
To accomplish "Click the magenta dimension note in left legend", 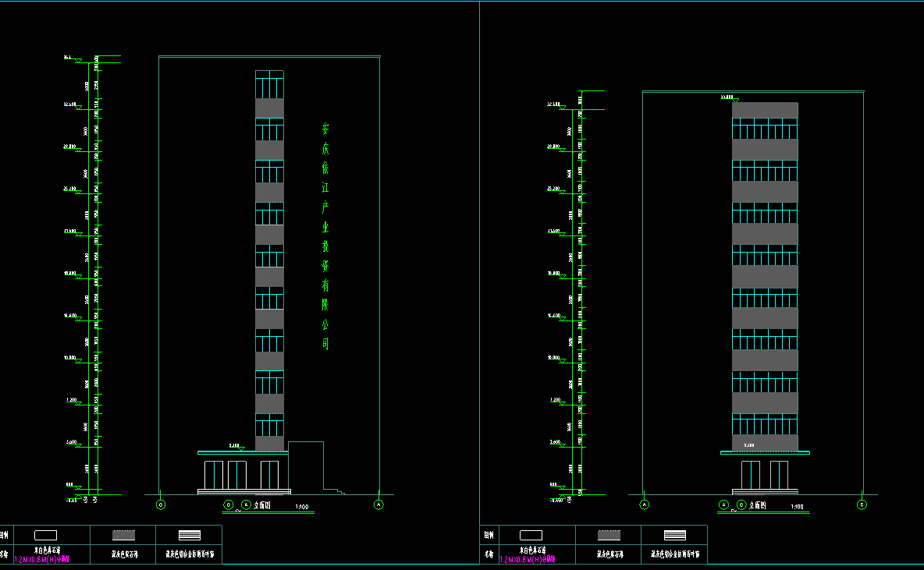I will pos(42,559).
